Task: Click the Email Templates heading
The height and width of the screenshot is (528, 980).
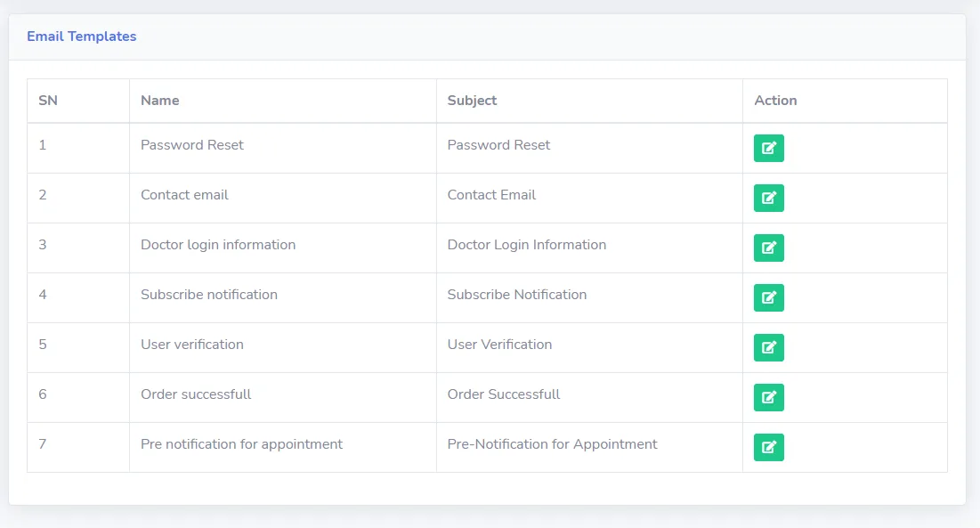Action: click(x=81, y=37)
